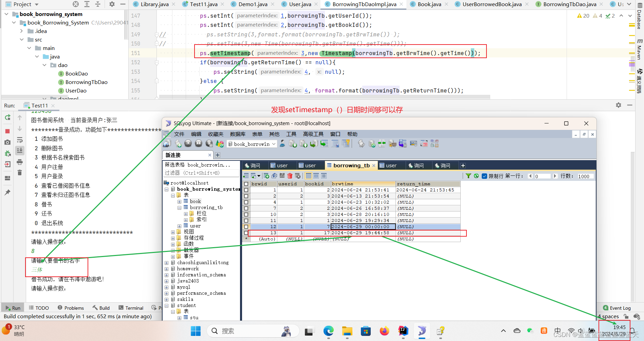Pin the Run tab
Screen dimensions: 644x341
coord(7,192)
